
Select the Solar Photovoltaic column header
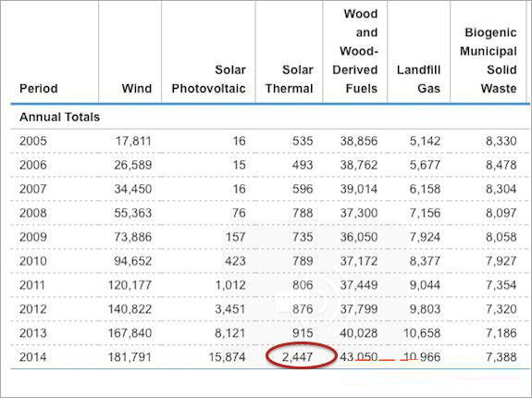click(209, 79)
